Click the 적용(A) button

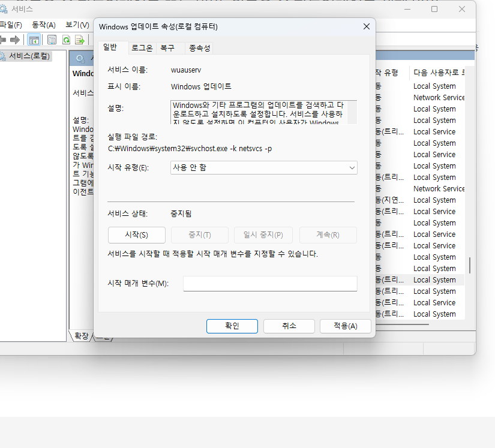[346, 326]
